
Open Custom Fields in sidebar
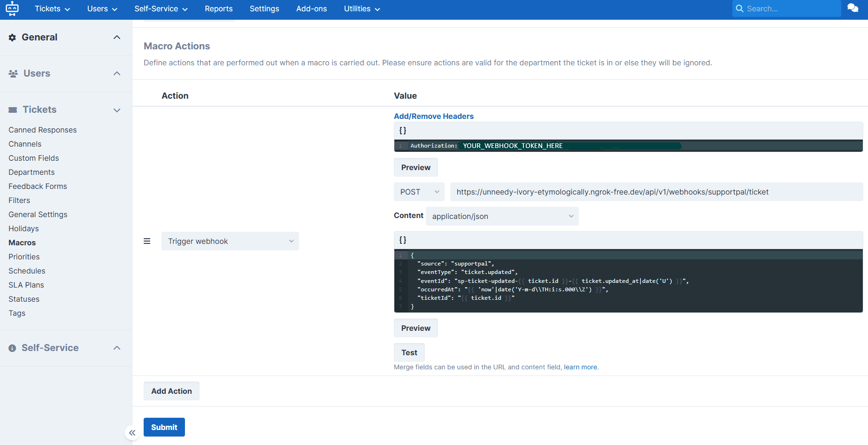(x=34, y=158)
